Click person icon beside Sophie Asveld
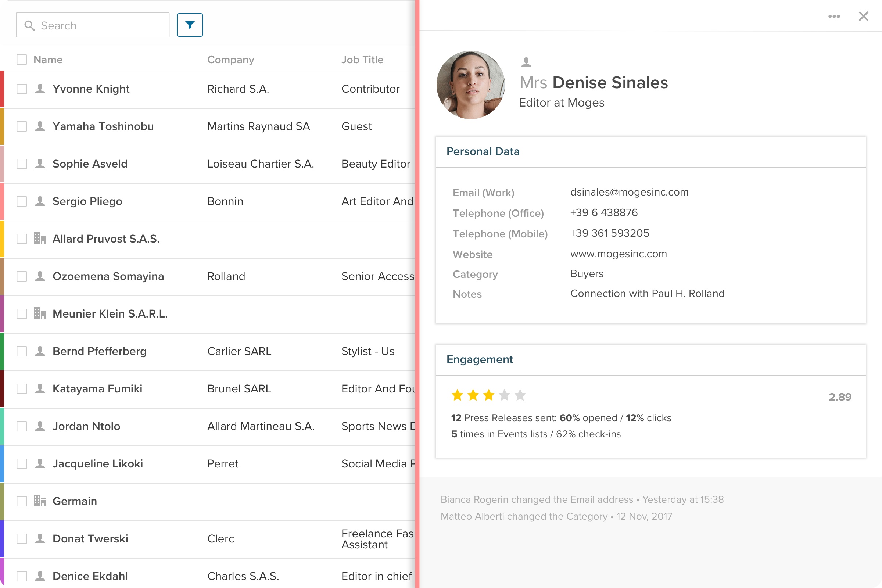 click(40, 164)
